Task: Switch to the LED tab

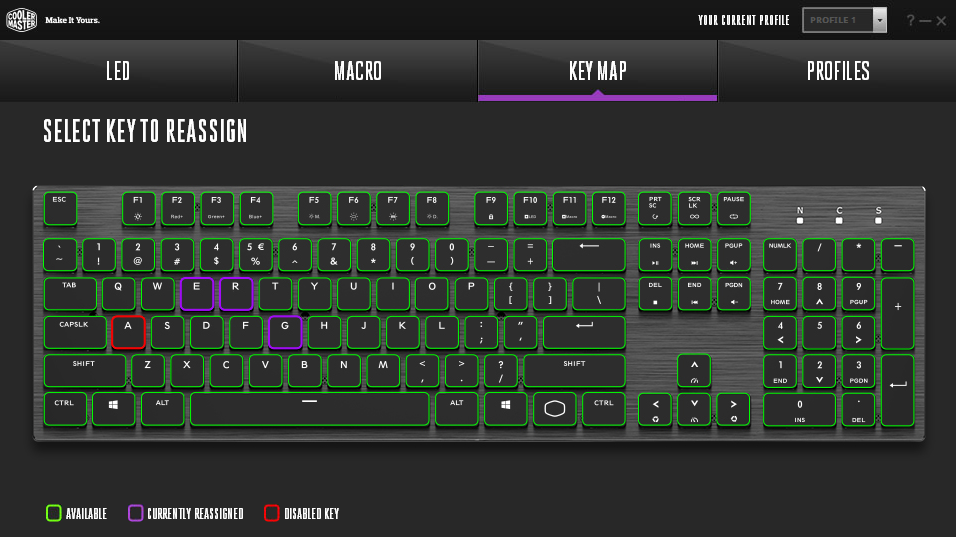Action: 118,71
